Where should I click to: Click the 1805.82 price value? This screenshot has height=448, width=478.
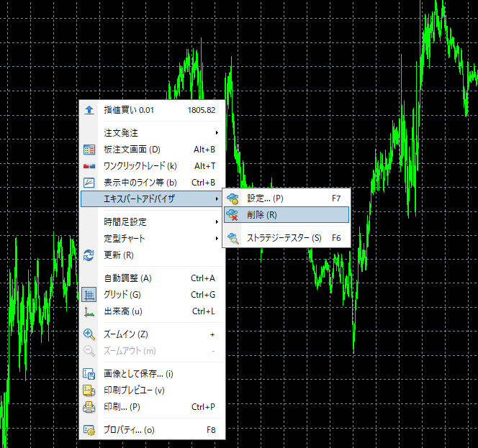(201, 110)
